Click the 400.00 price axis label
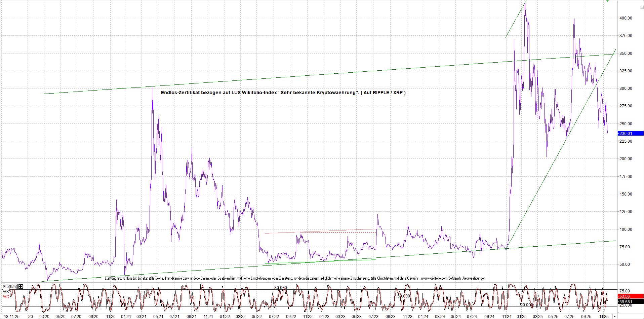Viewport: 644px width, 319px height. point(626,18)
